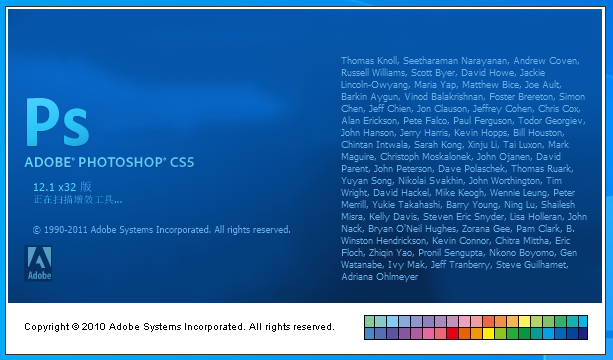The width and height of the screenshot is (613, 360).
Task: Select the light sky-blue top-row swatch
Action: tap(393, 322)
